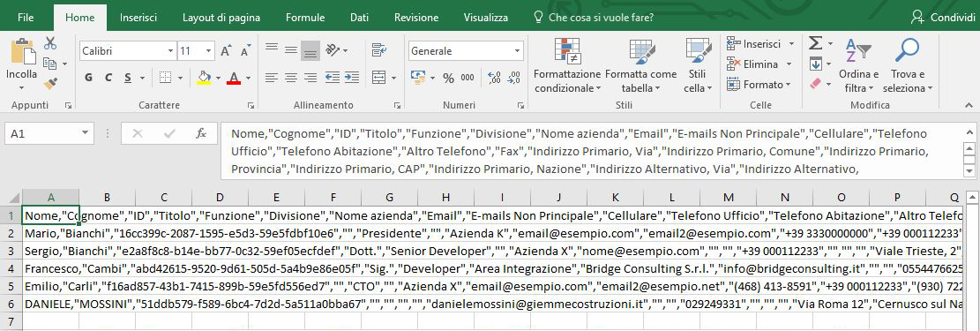The image size is (980, 331).
Task: Expand the Incolla paste options arrow
Action: [x=22, y=88]
